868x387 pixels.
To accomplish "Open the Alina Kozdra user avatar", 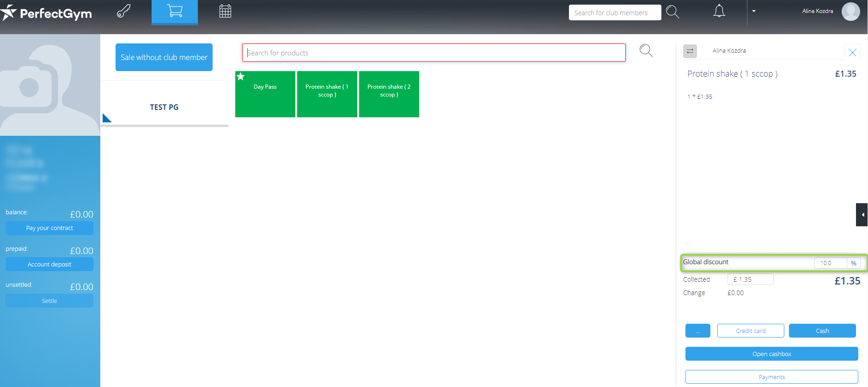I will (850, 12).
